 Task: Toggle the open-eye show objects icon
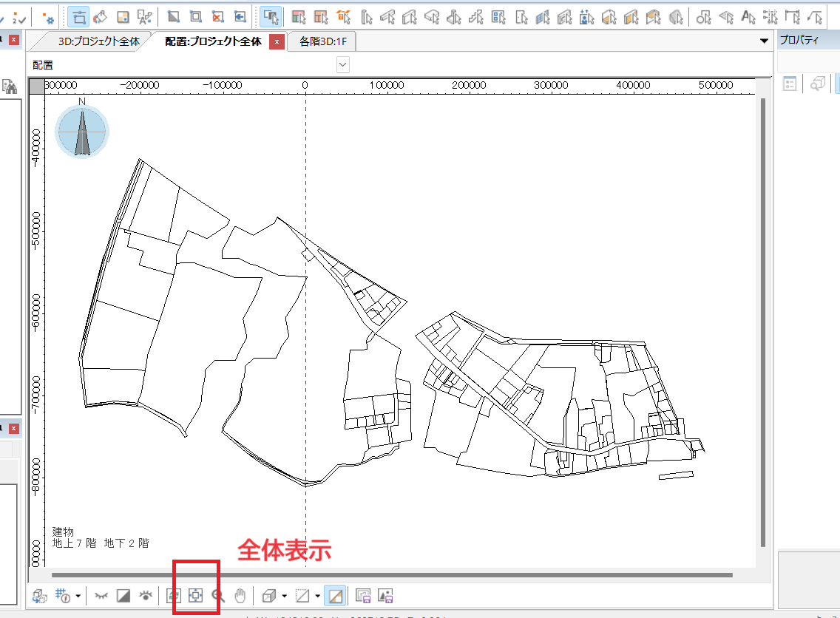pyautogui.click(x=146, y=594)
